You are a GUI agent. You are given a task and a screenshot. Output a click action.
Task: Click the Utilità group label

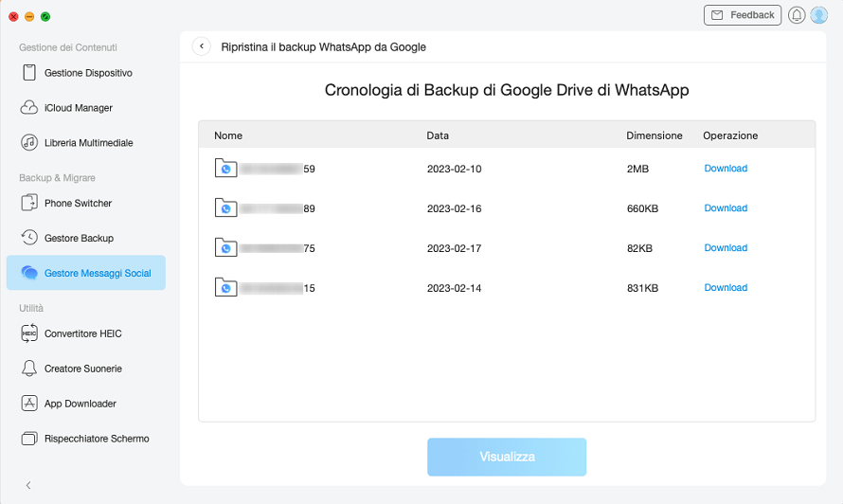[31, 308]
